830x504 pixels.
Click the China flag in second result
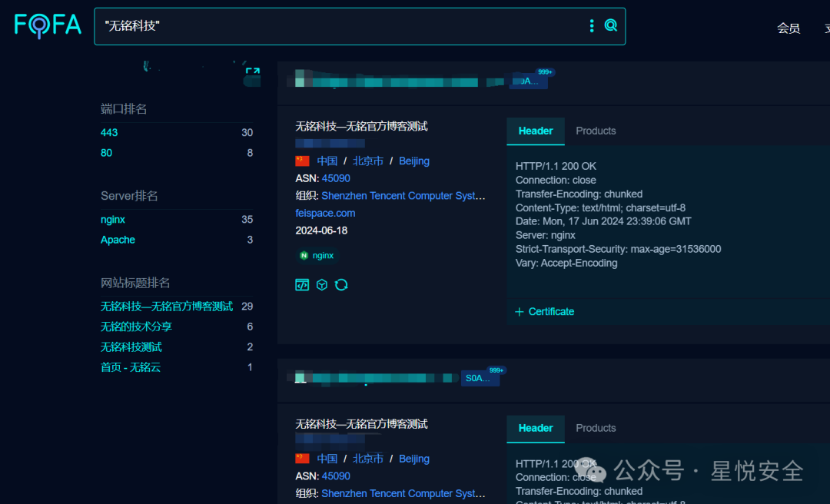[302, 458]
